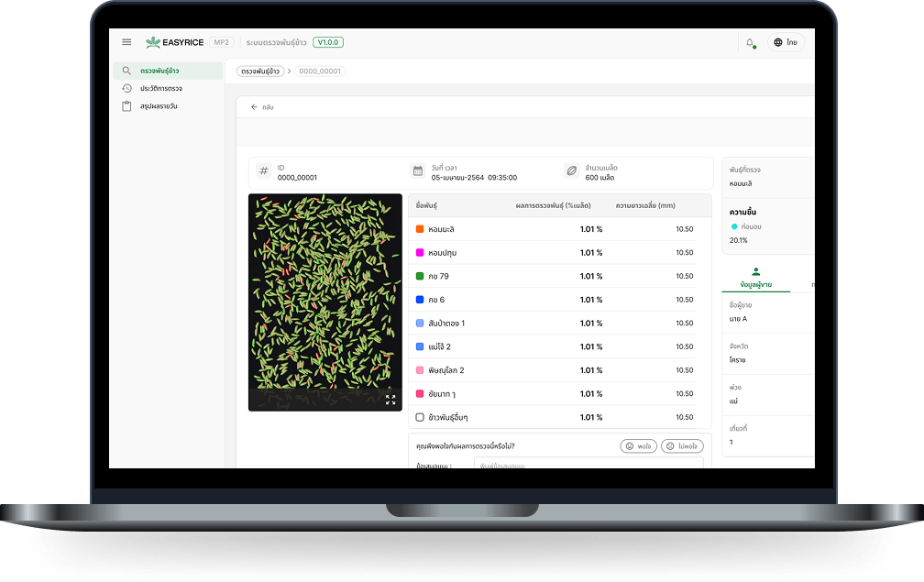The image size is (924, 582).
Task: Click the พอใจ satisfied button
Action: pos(639,446)
